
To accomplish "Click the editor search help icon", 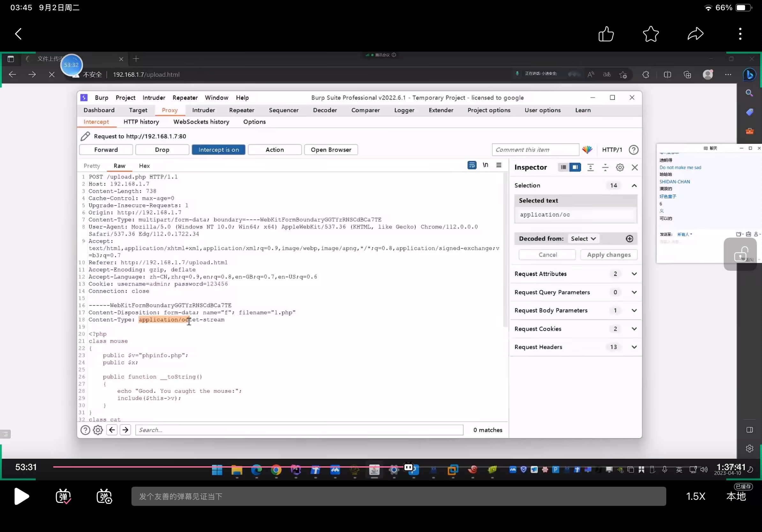I will tap(85, 430).
